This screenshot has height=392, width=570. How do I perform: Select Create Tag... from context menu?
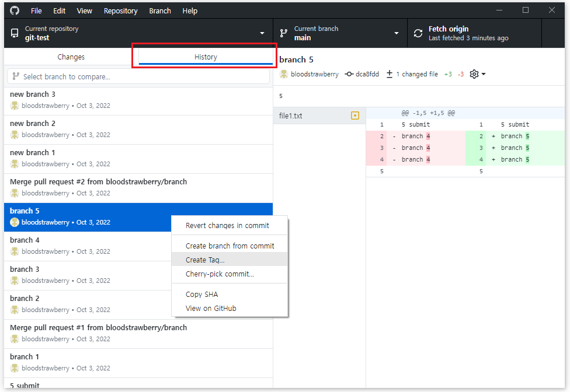(230, 260)
